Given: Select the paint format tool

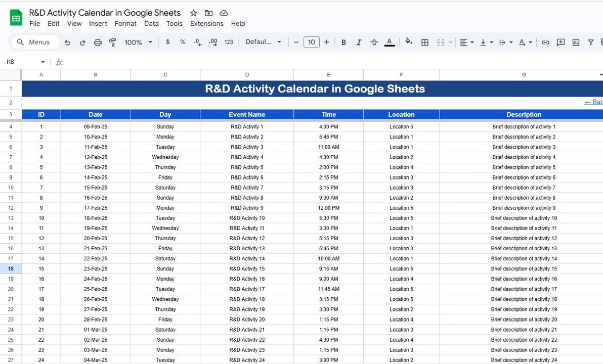Looking at the screenshot, I should [x=112, y=42].
